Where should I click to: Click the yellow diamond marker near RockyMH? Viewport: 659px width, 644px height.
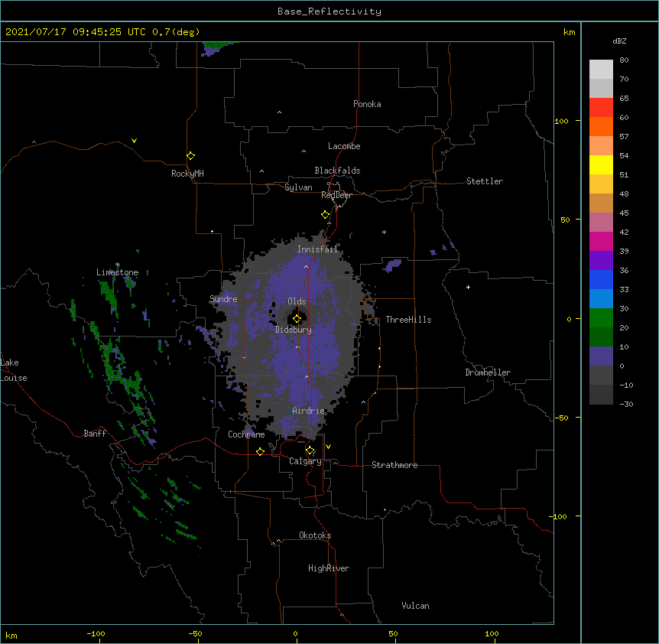190,156
